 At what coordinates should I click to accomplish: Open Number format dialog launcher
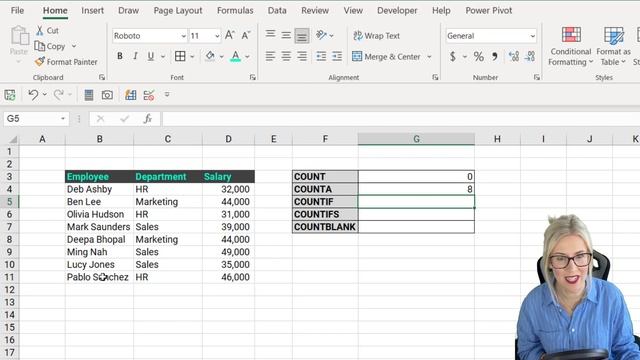pos(537,78)
